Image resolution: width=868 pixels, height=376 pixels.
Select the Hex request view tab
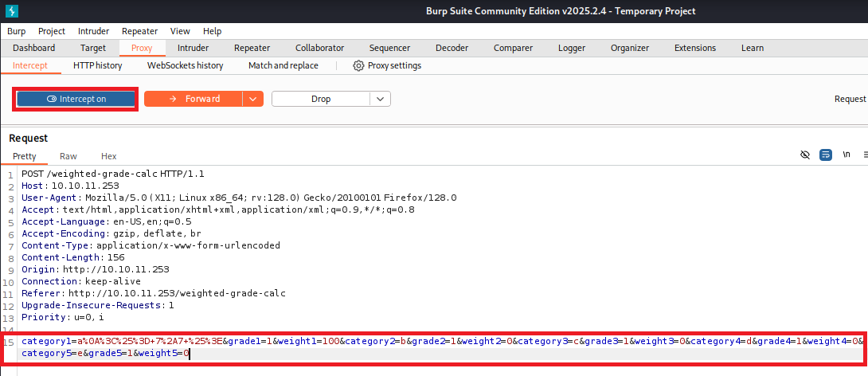[x=108, y=156]
